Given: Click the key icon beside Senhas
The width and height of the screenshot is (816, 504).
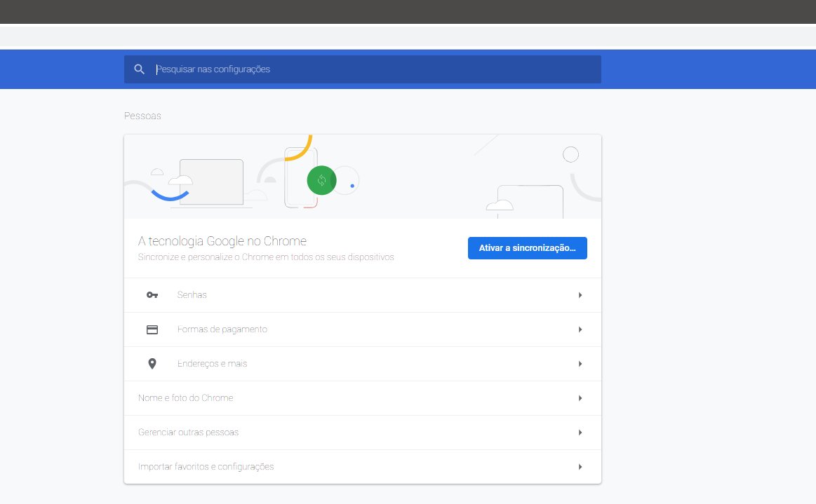Looking at the screenshot, I should (x=152, y=295).
